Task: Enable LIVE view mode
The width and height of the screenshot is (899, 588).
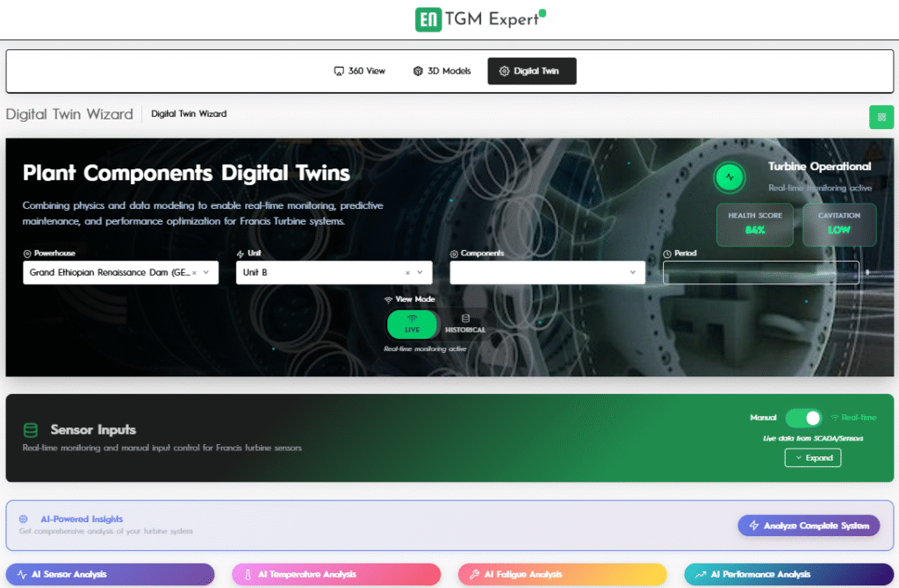Action: pos(412,324)
